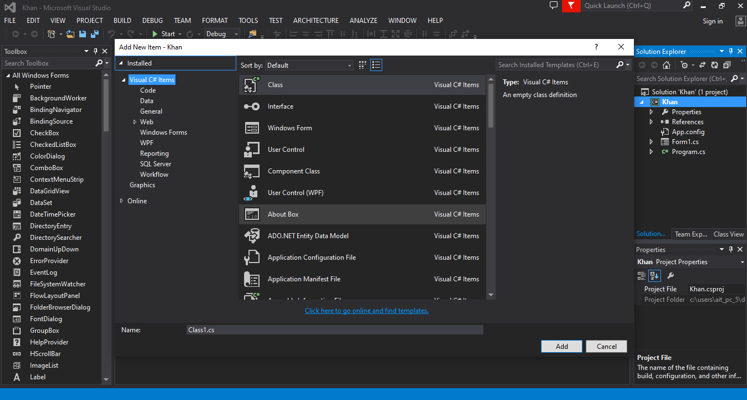747x400 pixels.
Task: Open the BUILD menu
Action: 122,20
